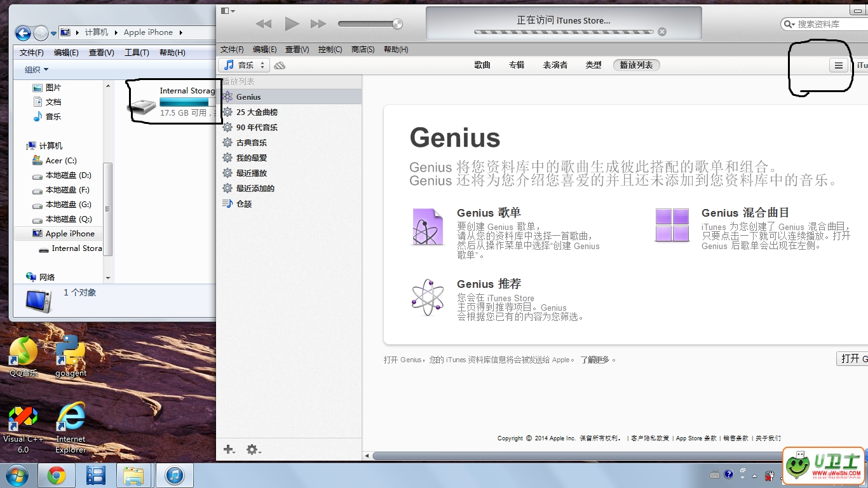Open iTunes 编辑(E) menu
The height and width of the screenshot is (488, 868).
(x=264, y=50)
